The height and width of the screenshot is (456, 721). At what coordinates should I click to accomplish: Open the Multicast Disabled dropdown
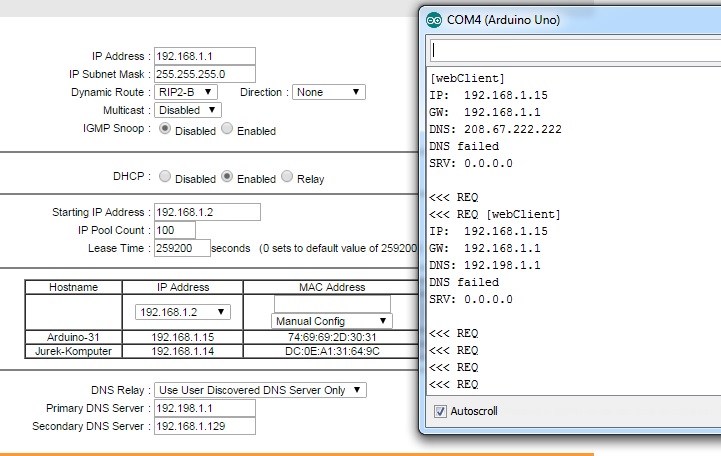[x=188, y=110]
